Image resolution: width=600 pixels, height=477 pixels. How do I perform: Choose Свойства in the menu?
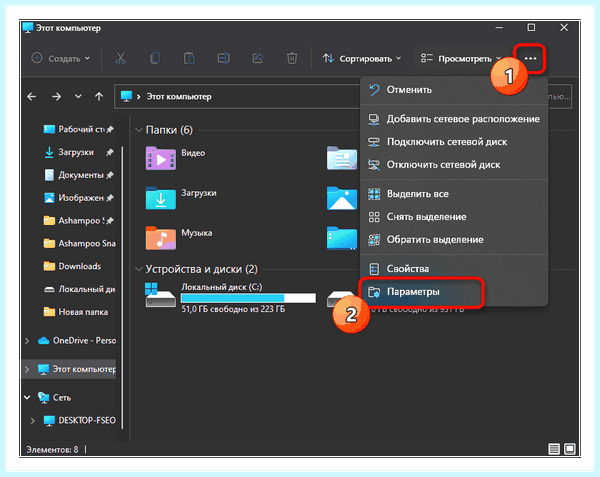click(454, 269)
